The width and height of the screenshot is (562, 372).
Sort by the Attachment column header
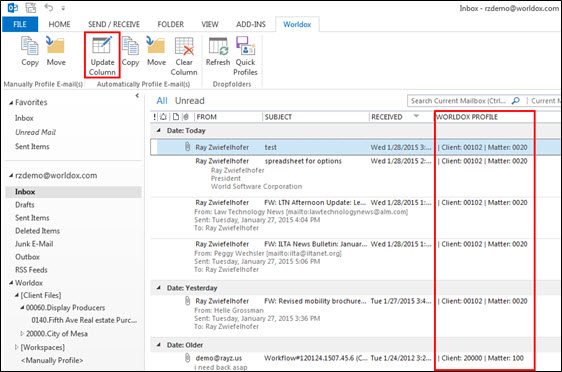tap(186, 117)
